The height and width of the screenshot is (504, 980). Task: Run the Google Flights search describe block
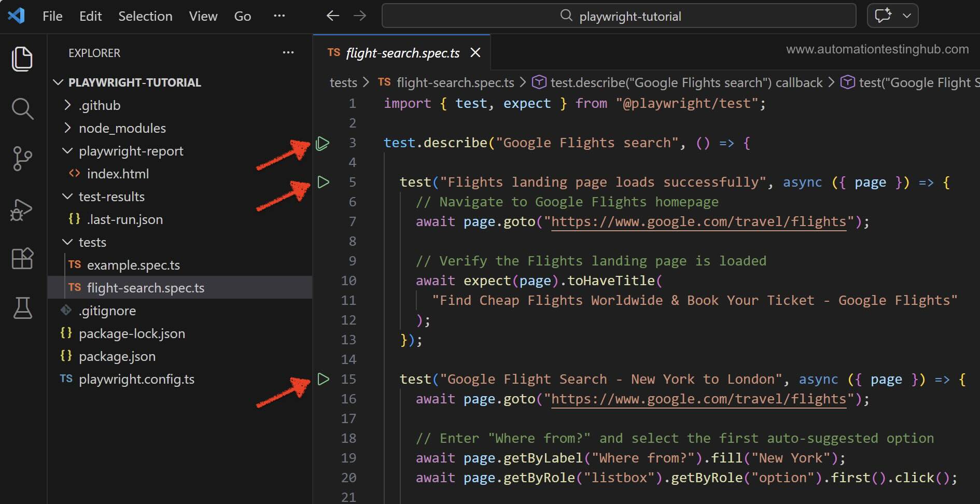[x=323, y=143]
